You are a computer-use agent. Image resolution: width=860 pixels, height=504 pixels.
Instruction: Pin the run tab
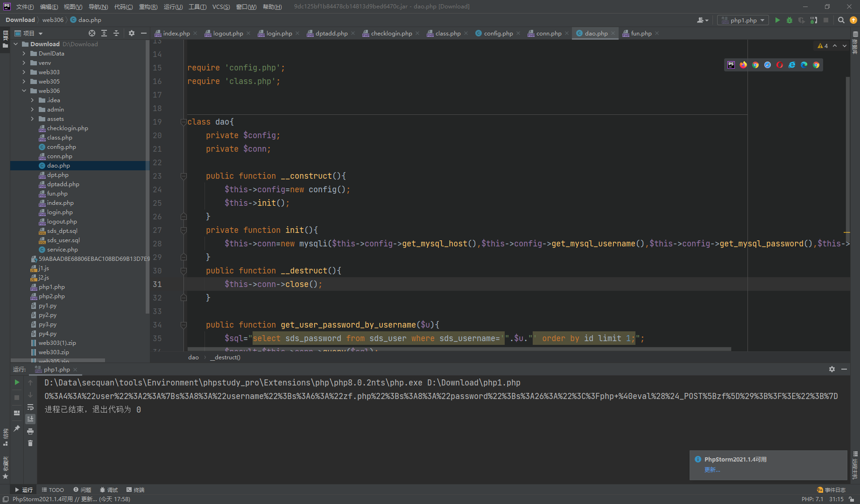point(17,428)
